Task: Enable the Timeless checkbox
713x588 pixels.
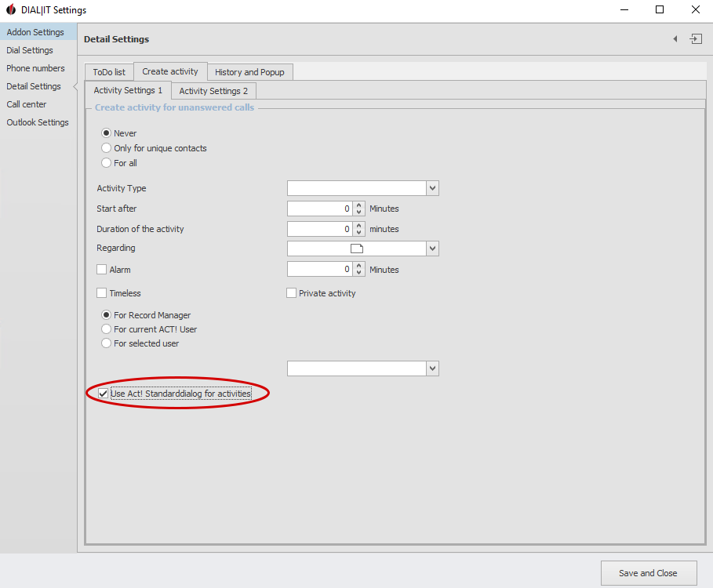Action: tap(101, 293)
